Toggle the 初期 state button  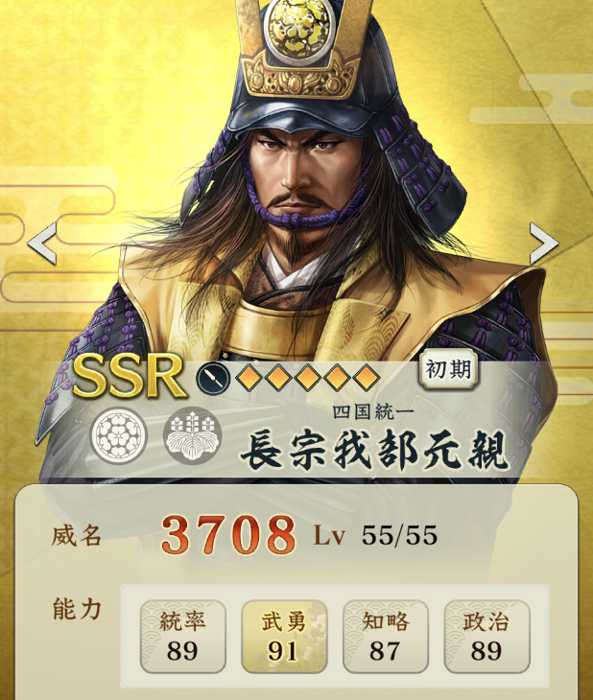point(448,369)
